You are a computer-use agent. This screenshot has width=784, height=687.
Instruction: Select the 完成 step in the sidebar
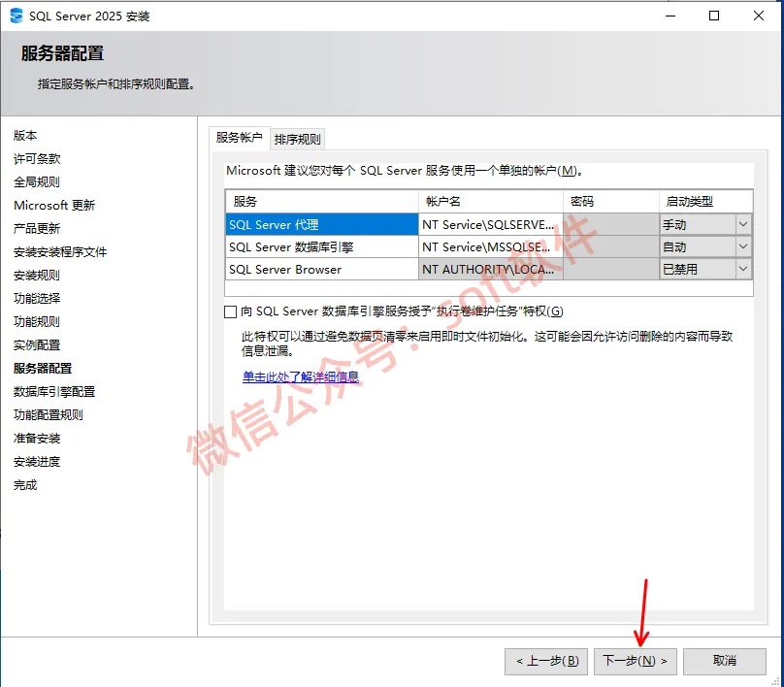pos(25,485)
